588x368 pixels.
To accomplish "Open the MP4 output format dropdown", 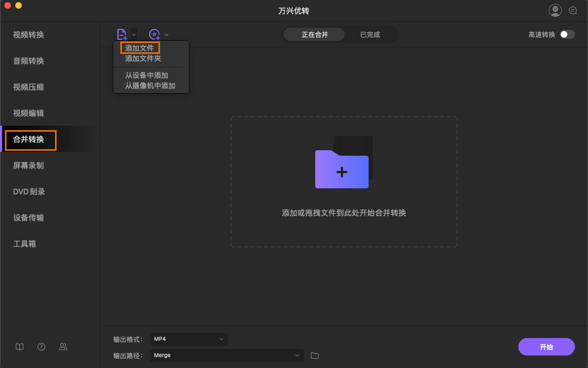I will click(188, 339).
